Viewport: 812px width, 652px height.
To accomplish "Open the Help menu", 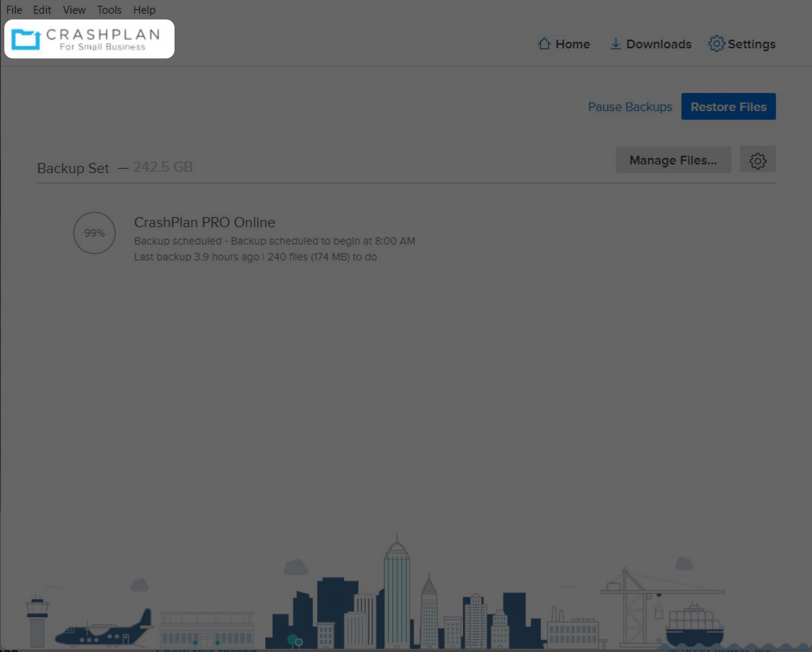I will click(144, 10).
